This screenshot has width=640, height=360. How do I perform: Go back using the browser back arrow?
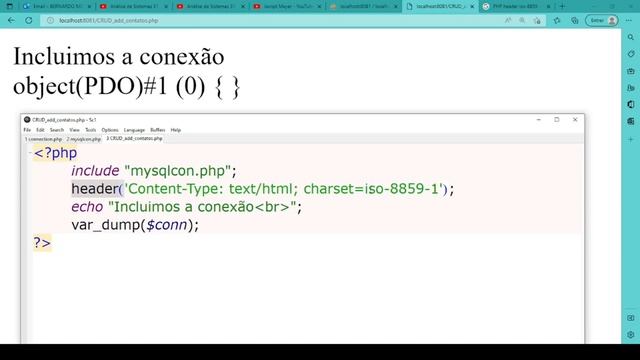[11, 20]
